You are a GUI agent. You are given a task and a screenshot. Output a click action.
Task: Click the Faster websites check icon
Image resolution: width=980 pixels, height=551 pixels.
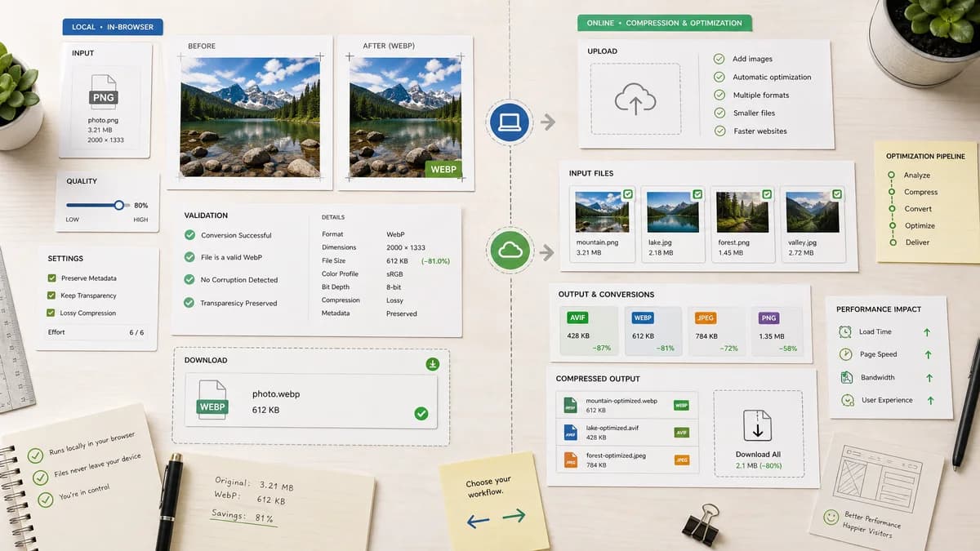(719, 131)
